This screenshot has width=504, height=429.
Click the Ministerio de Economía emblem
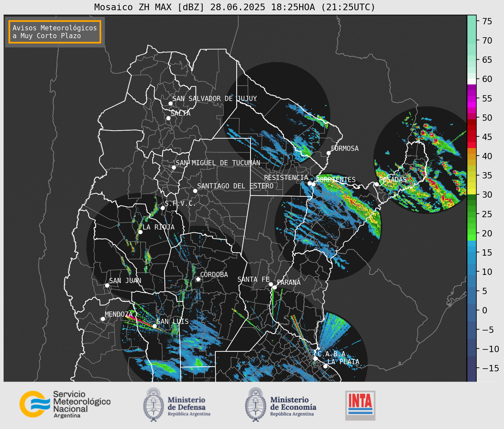256,404
